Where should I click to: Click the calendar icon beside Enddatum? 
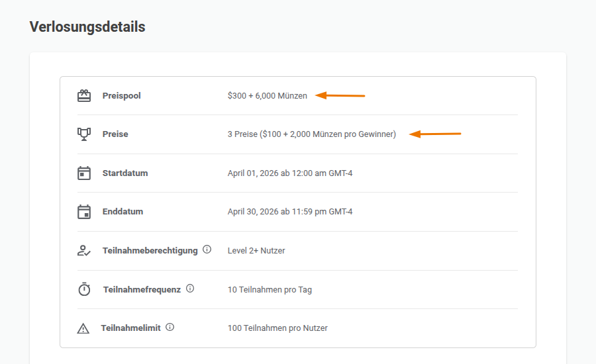click(x=84, y=212)
